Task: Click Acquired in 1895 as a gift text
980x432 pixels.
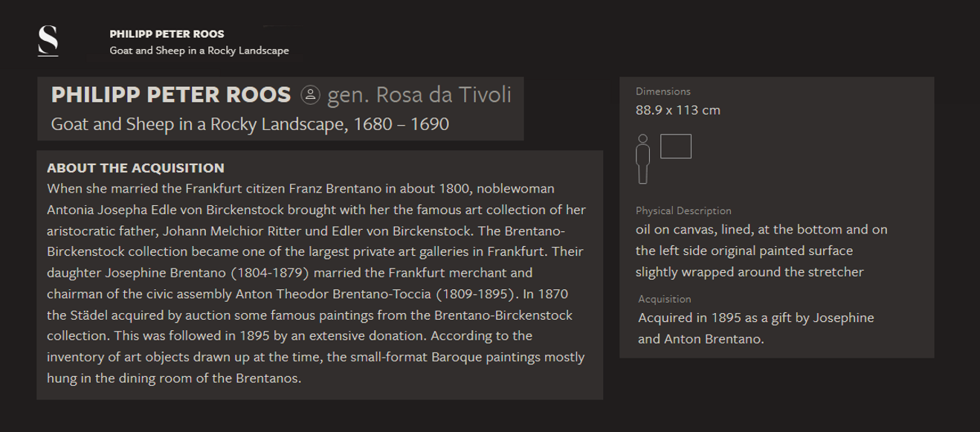Action: click(756, 329)
